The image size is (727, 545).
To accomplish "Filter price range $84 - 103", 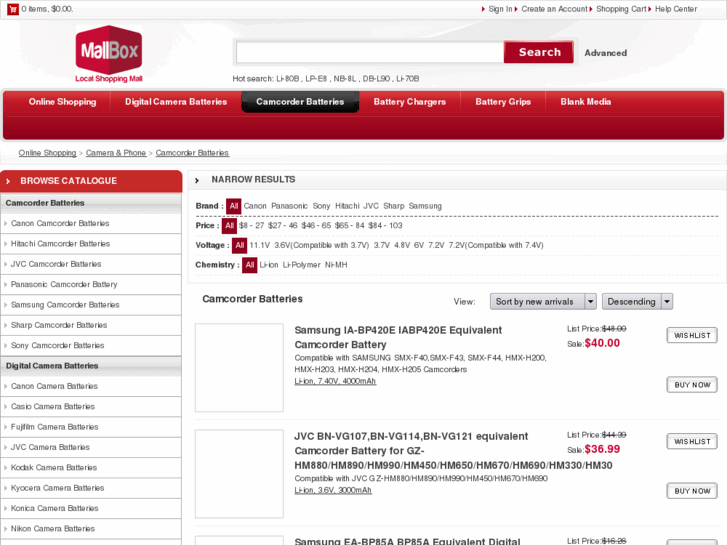I will point(385,225).
